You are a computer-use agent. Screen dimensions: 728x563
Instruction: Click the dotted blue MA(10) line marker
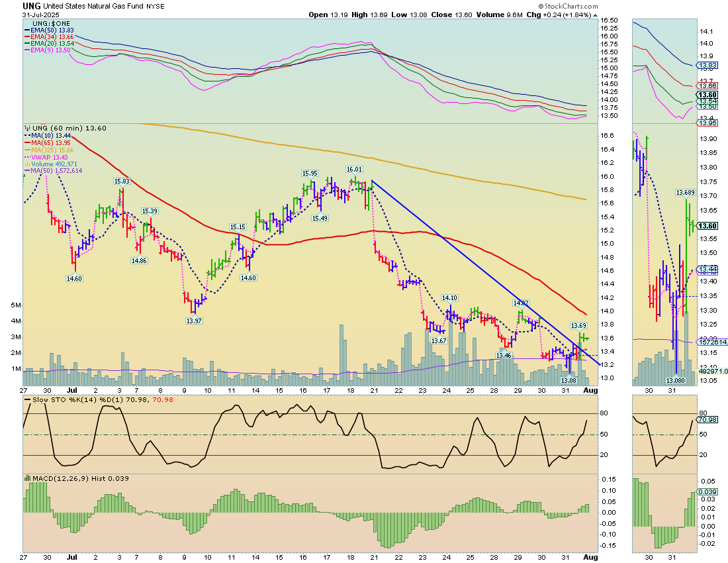26,136
